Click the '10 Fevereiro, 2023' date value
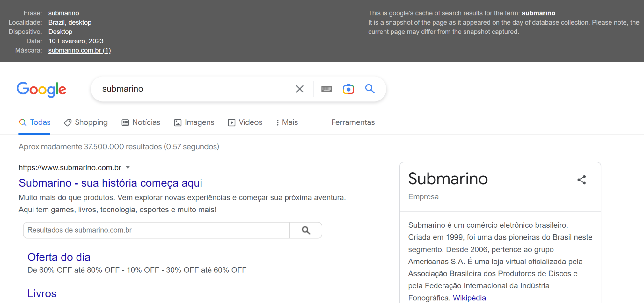The image size is (644, 303). [x=76, y=41]
